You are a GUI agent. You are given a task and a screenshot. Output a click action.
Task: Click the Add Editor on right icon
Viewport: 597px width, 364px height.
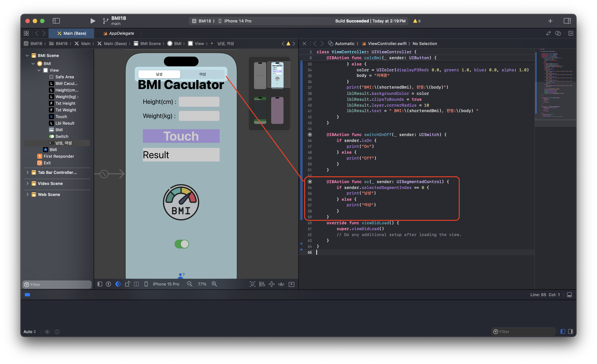tap(571, 33)
